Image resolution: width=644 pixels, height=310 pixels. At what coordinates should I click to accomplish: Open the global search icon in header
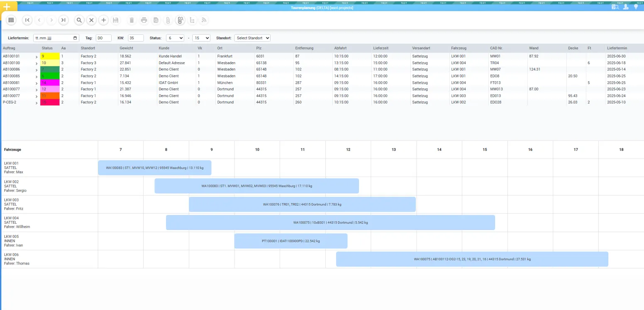(x=616, y=7)
